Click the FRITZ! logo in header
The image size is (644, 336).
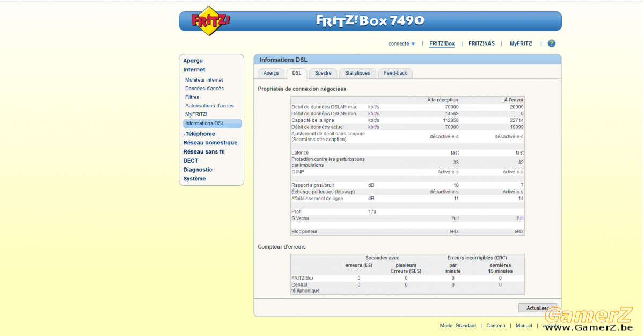point(210,21)
